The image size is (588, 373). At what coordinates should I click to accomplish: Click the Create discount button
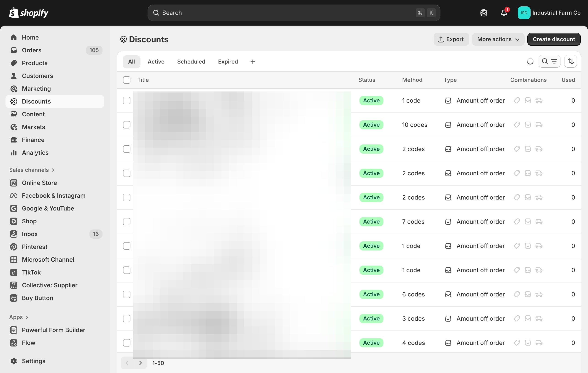(554, 39)
